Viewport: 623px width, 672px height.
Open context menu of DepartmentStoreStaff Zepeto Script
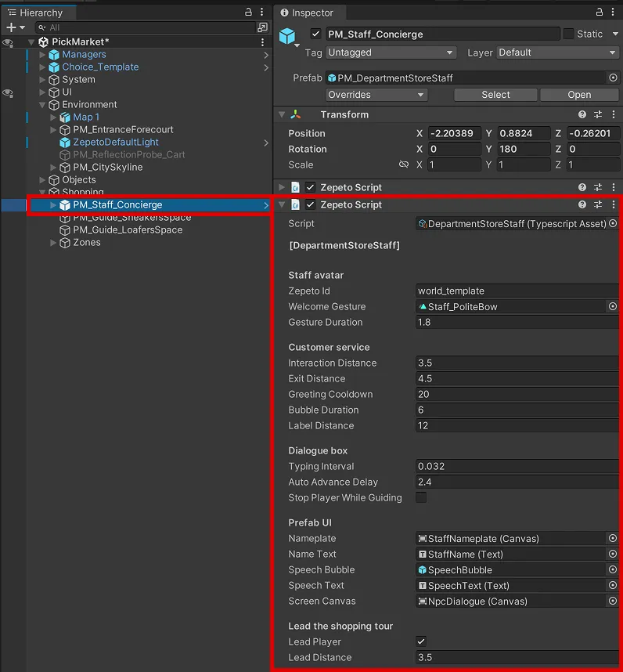[x=613, y=205]
